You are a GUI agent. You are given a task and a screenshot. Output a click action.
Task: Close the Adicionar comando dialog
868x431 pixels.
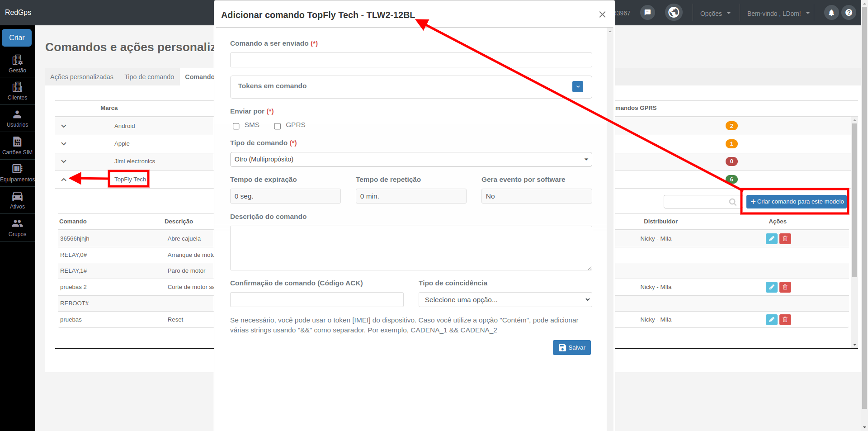[602, 14]
